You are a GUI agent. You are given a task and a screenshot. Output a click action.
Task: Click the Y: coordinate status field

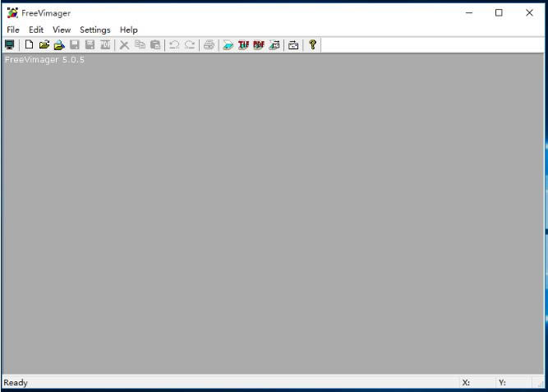(x=513, y=383)
